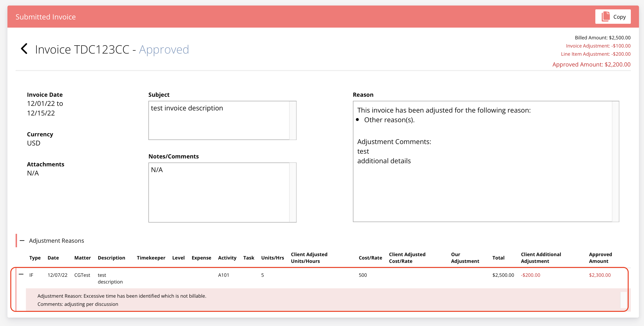Click the scrollbar in the Subject field

click(293, 120)
